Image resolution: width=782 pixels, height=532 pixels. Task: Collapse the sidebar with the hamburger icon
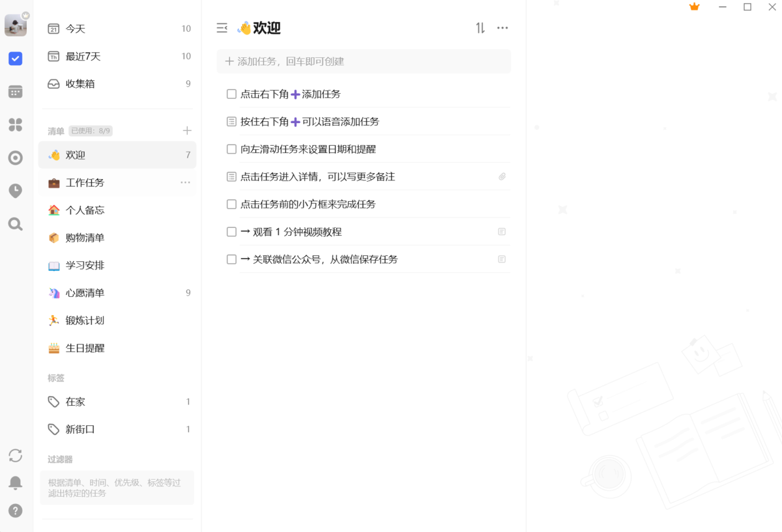coord(222,28)
